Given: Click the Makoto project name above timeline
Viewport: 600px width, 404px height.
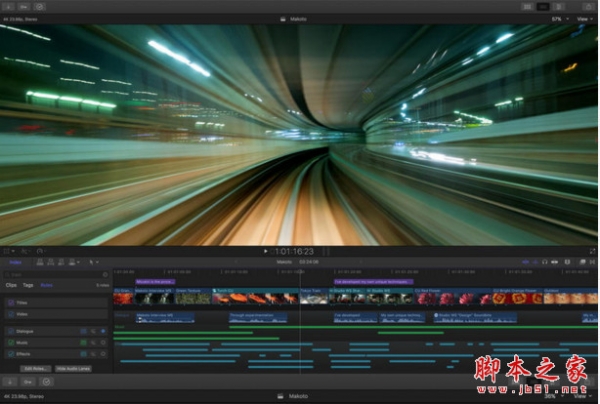Looking at the screenshot, I should (x=284, y=262).
